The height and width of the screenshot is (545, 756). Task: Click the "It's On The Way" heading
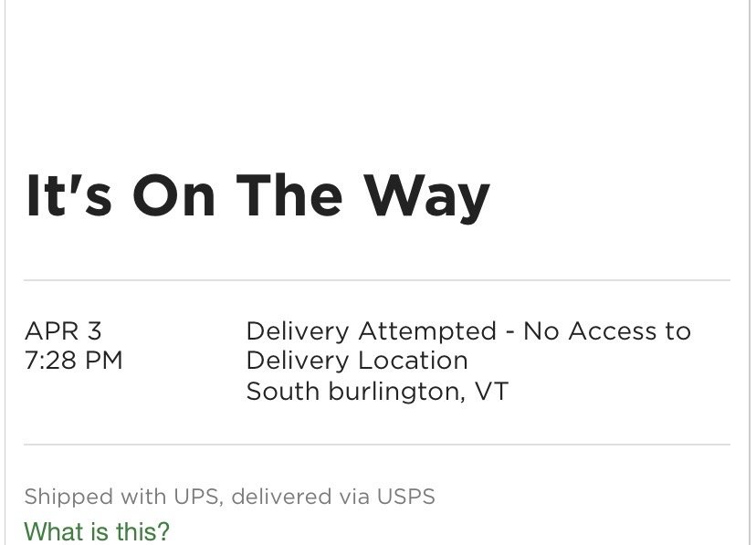[x=258, y=194]
